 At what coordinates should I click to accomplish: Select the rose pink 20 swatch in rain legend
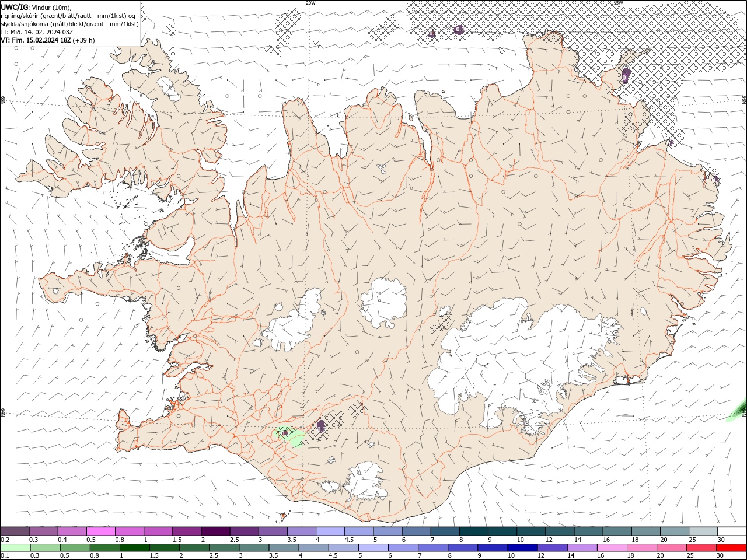coord(672,548)
